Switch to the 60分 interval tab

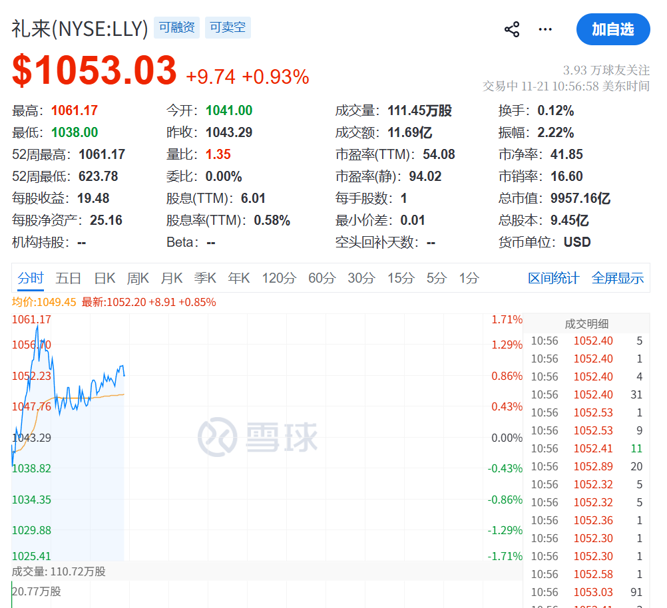pos(321,278)
